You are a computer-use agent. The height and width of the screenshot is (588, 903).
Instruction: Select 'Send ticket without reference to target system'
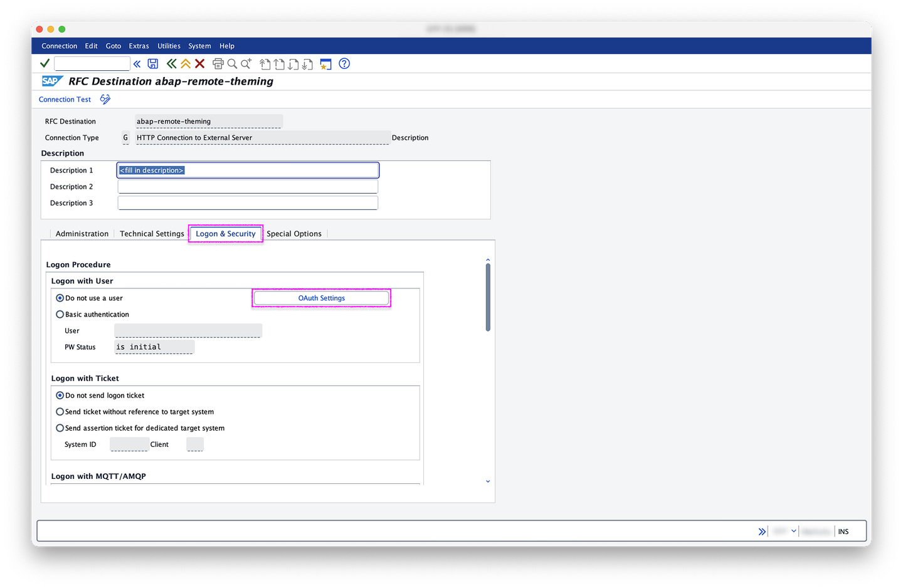[x=60, y=412]
